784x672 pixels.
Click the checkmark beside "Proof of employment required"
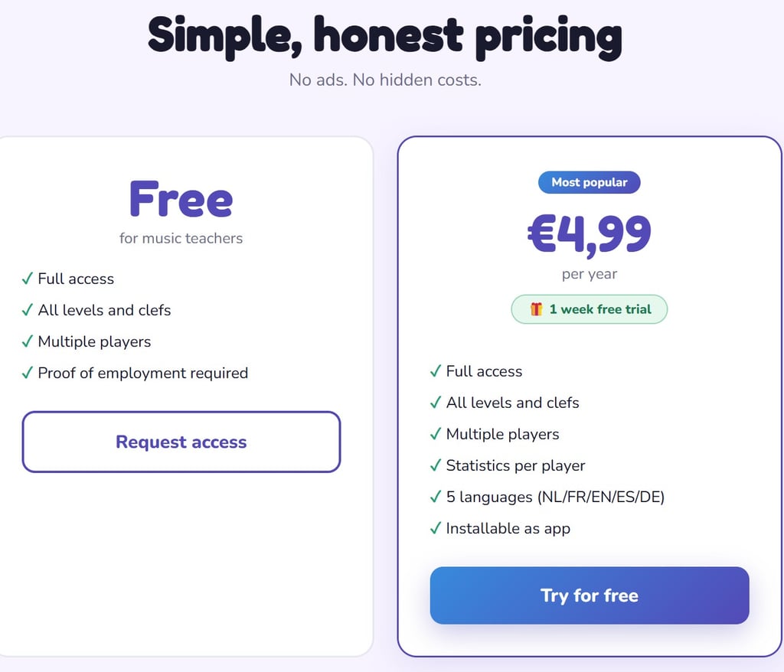tap(28, 373)
